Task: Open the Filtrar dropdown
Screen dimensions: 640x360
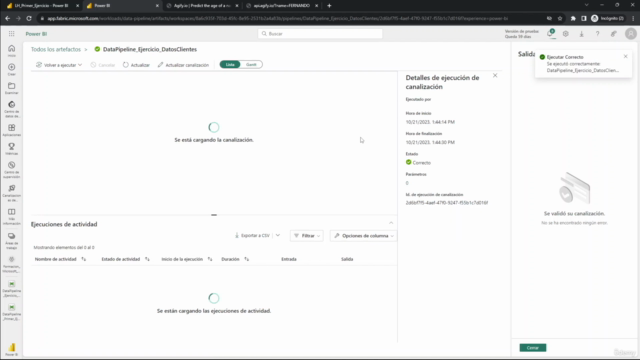Action: click(x=307, y=236)
